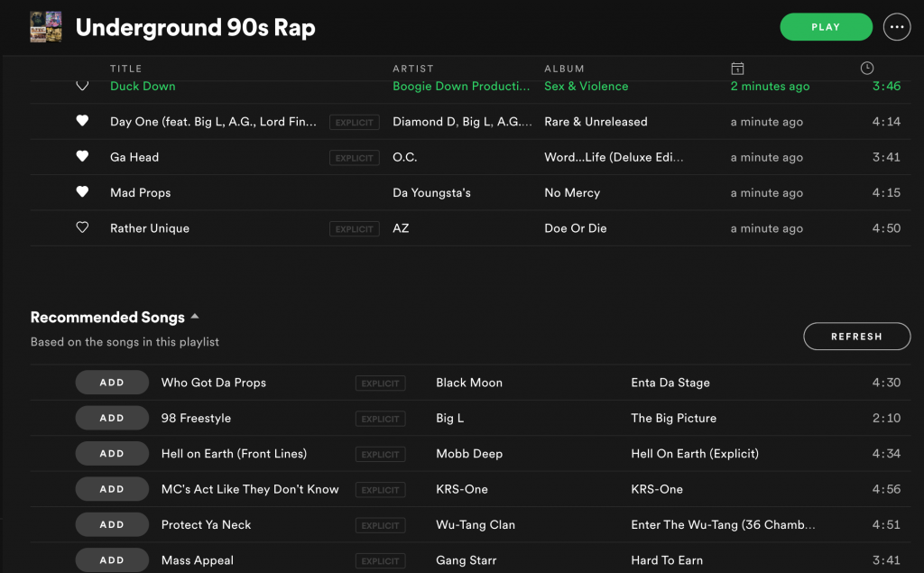Open Diamond D, Big L artist link
924x573 pixels.
click(463, 122)
